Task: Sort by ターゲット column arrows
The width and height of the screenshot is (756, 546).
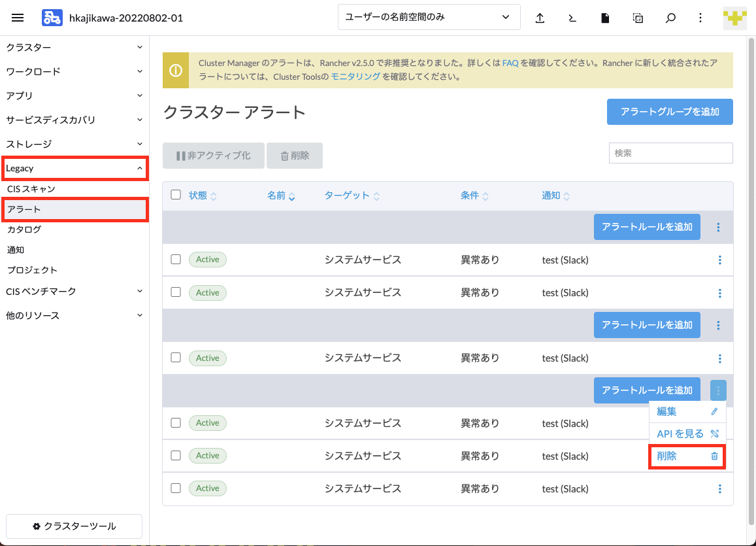Action: pos(376,196)
